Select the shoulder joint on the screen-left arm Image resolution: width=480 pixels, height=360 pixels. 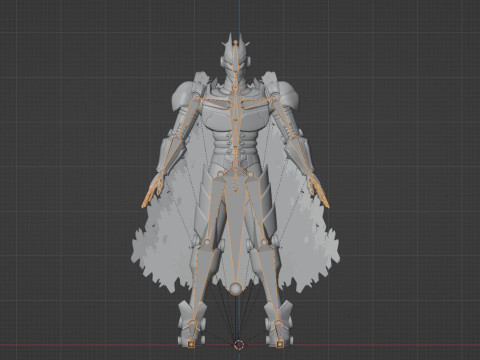(x=197, y=98)
